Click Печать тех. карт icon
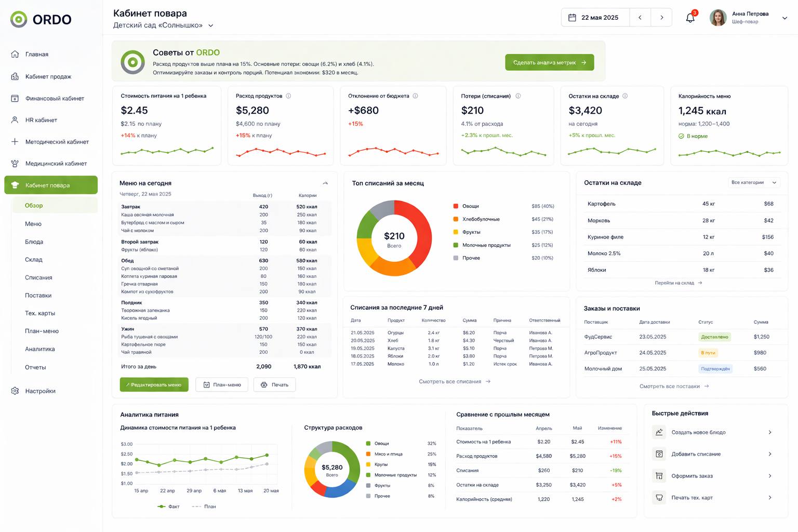The image size is (798, 532). [659, 498]
